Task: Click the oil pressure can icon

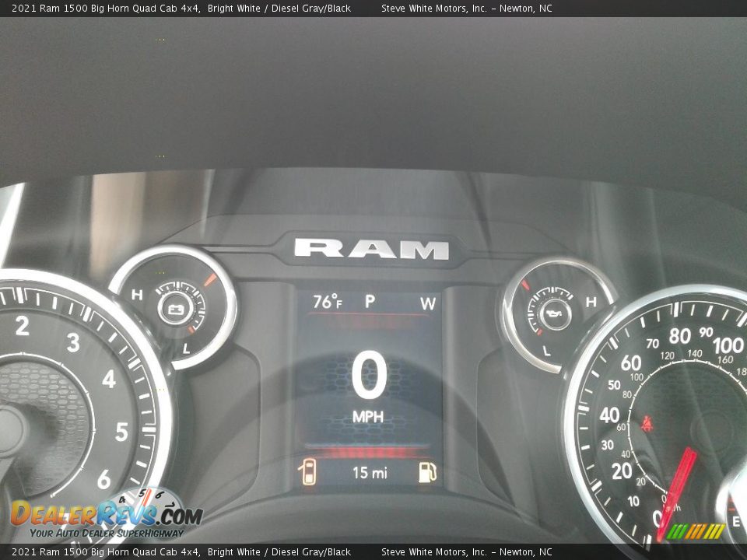Action: click(x=556, y=313)
